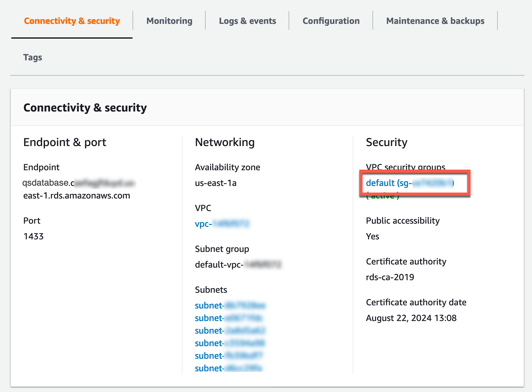The image size is (532, 392).
Task: Click the default-vpc subnet group value
Action: click(x=238, y=264)
